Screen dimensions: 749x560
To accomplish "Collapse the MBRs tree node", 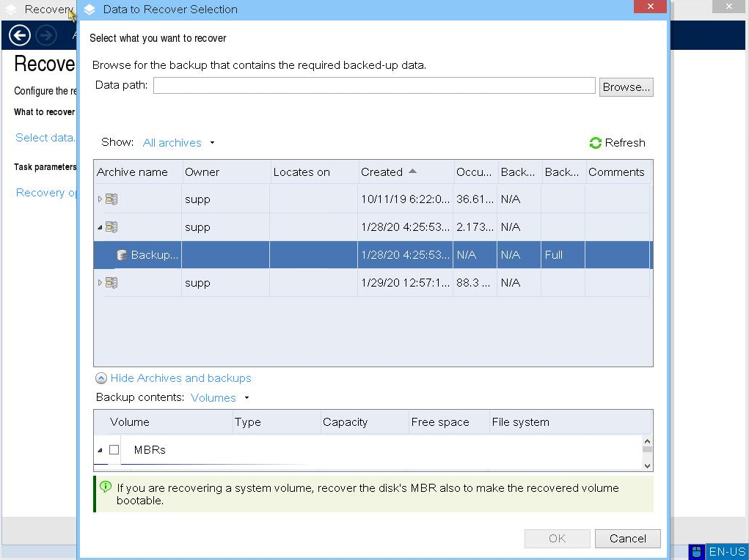I will [100, 450].
